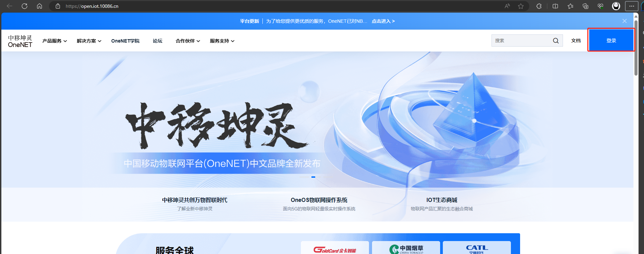This screenshot has width=644, height=254.
Task: Open the split screen icon
Action: (x=555, y=6)
